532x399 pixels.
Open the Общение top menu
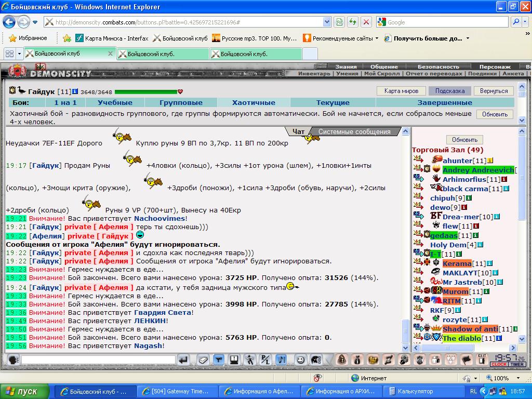(384, 66)
